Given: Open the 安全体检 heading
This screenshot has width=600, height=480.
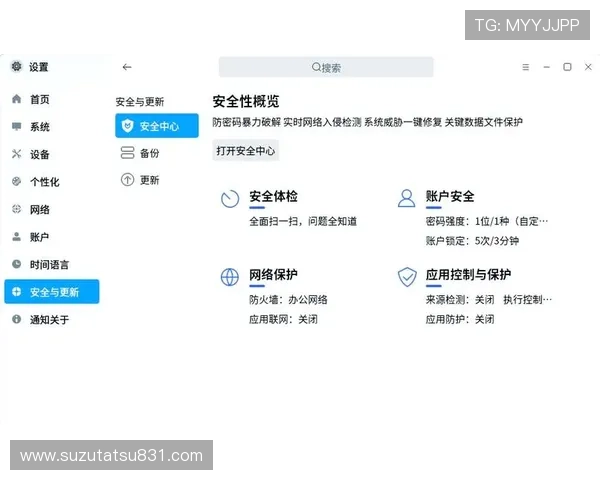Looking at the screenshot, I should click(x=273, y=196).
